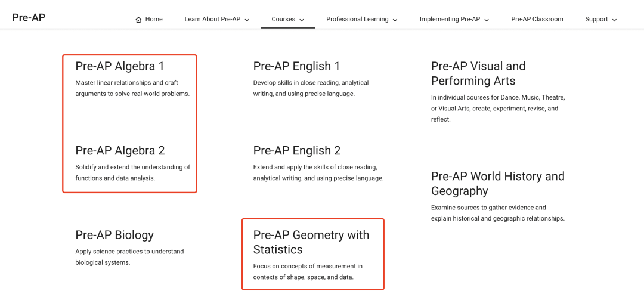Open Pre-AP Geometry with Statistics
The height and width of the screenshot is (294, 644).
click(311, 242)
